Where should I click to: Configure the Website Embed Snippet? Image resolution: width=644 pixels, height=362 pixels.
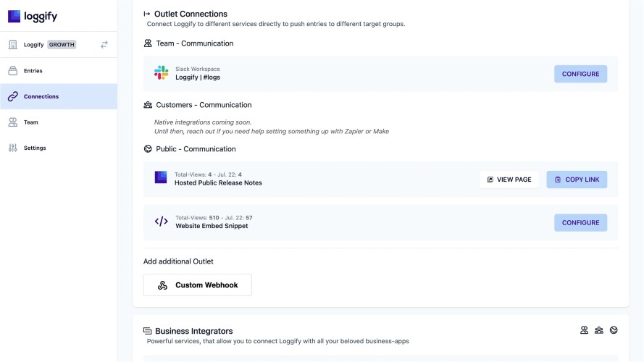(580, 222)
